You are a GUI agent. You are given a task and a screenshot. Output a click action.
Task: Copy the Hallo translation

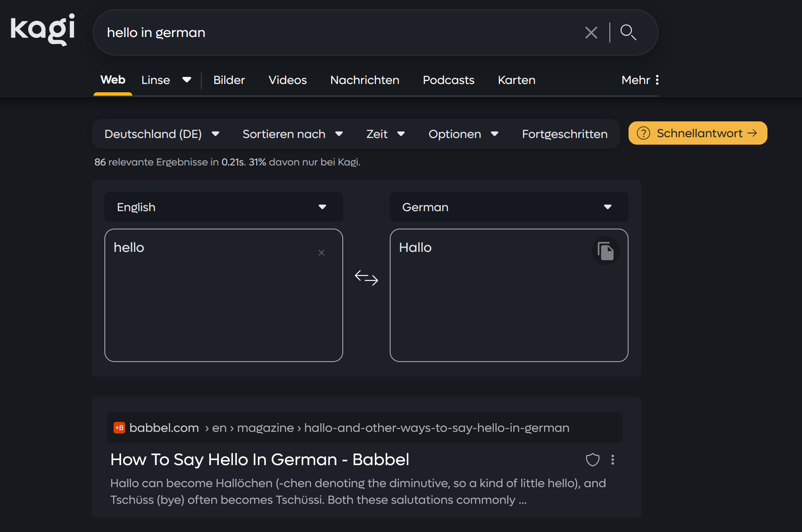606,251
